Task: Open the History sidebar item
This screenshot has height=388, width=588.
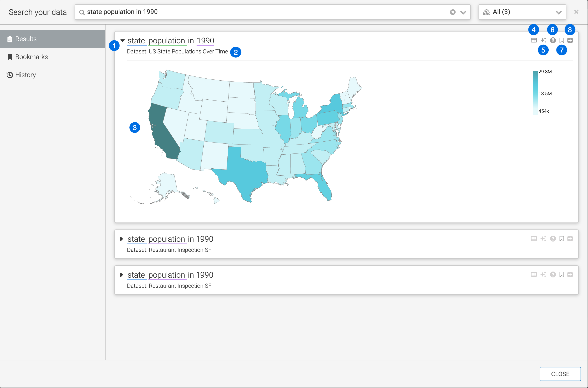Action: point(25,75)
